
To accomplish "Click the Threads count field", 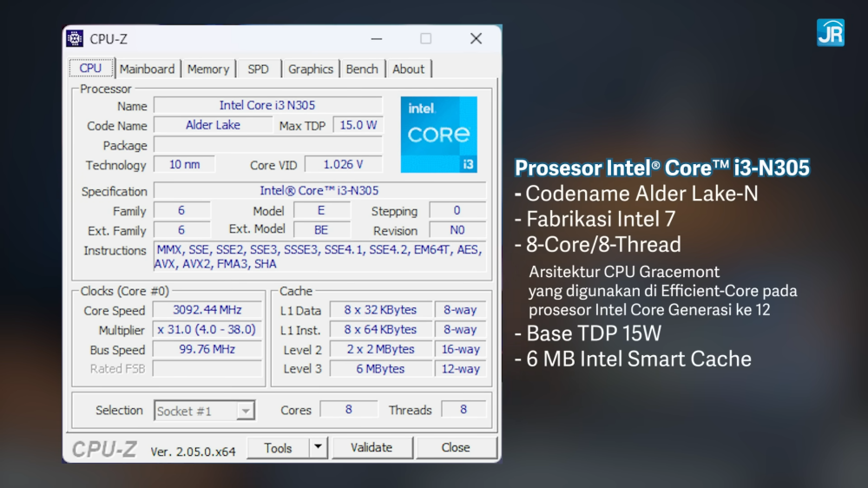I will tap(464, 409).
